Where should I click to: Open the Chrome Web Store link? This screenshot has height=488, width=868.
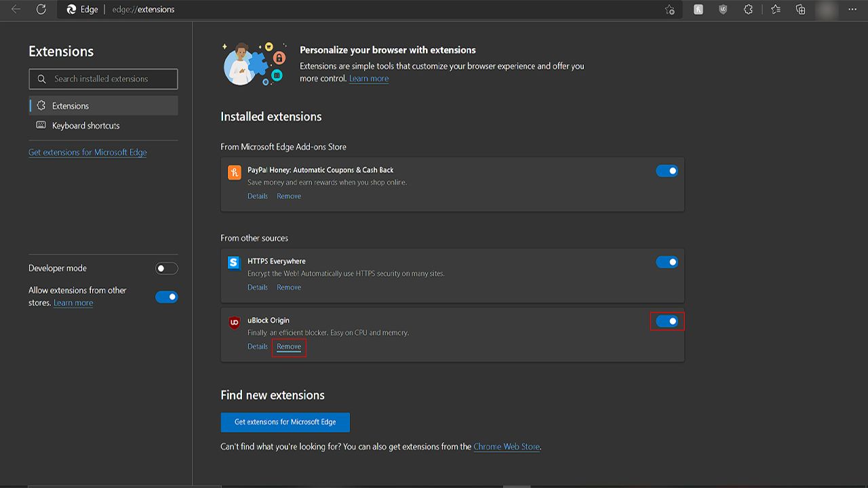coord(507,447)
